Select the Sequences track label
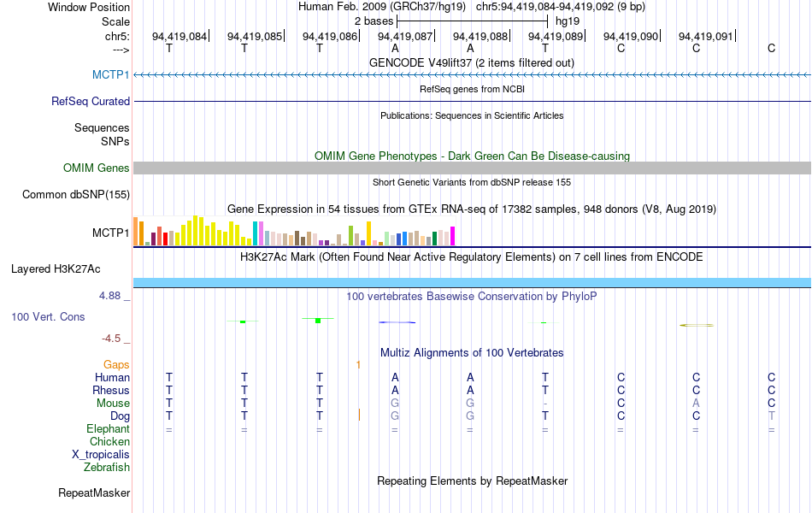 pos(102,127)
